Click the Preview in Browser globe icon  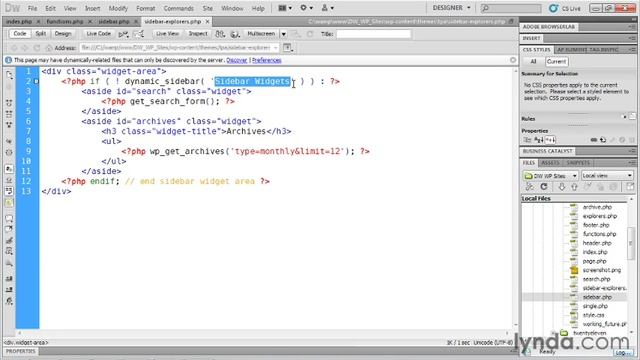(235, 34)
